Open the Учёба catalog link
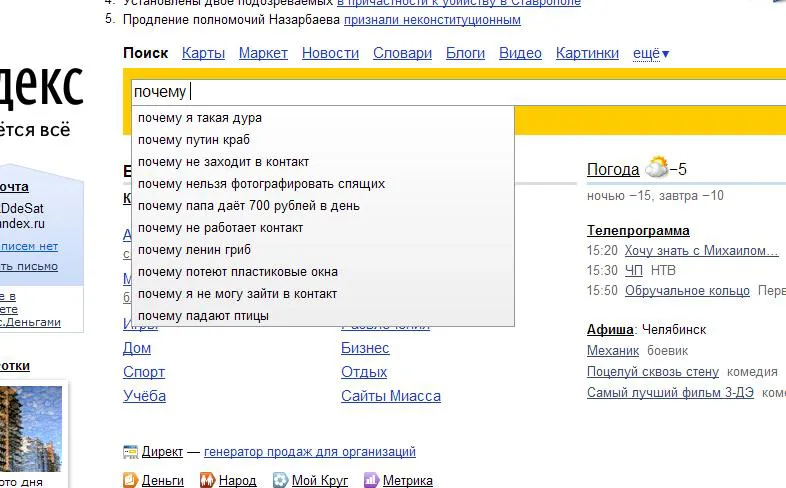This screenshot has width=786, height=488. [x=144, y=396]
